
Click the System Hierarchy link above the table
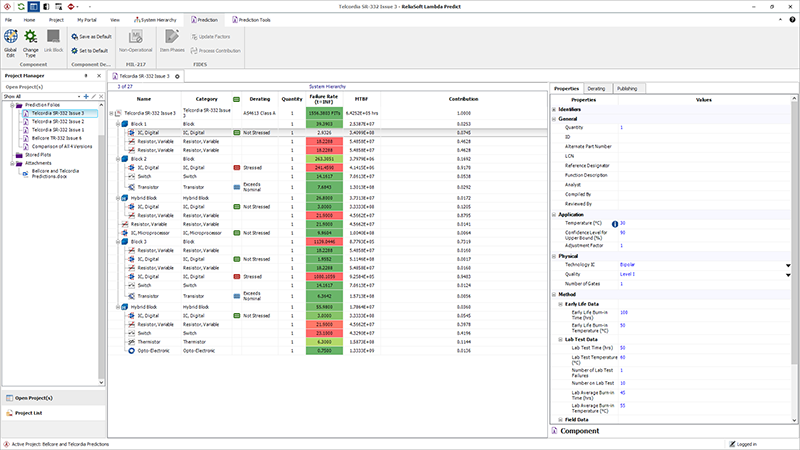point(327,86)
